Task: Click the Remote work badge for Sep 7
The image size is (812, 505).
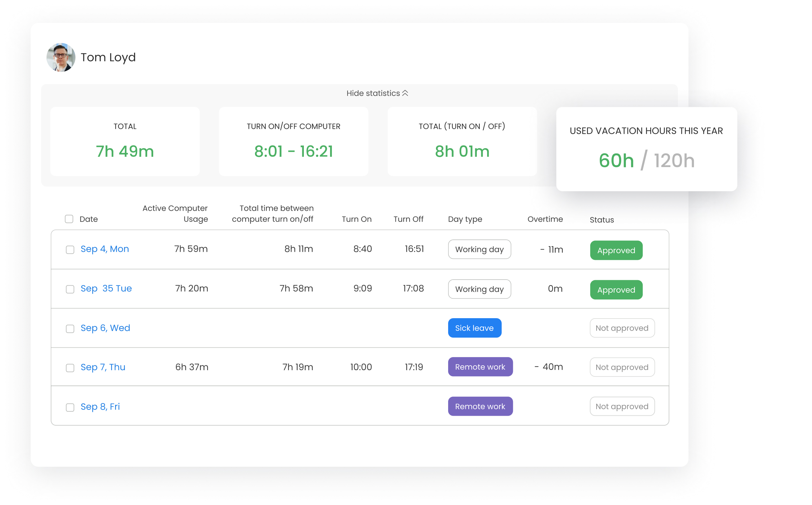Action: coord(481,367)
